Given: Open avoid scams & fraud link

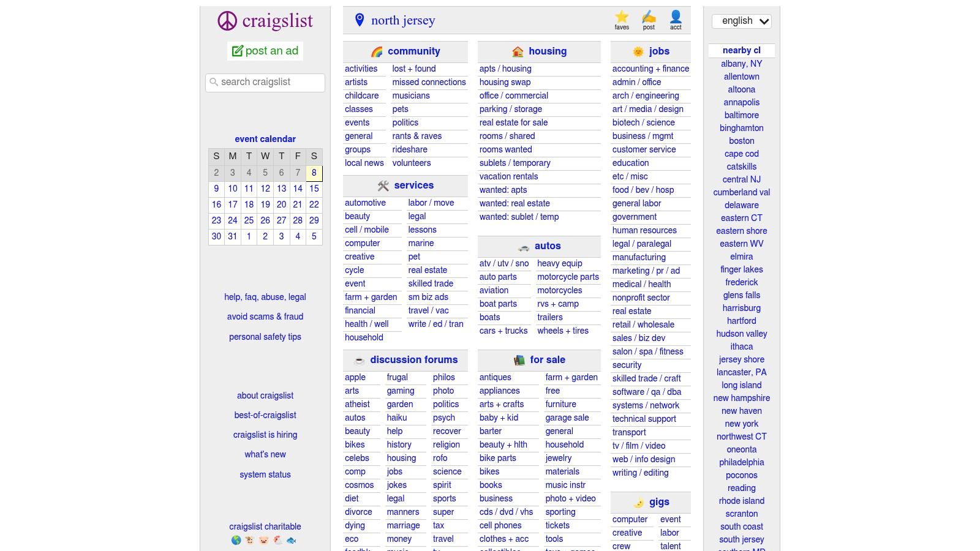Looking at the screenshot, I should pyautogui.click(x=265, y=317).
